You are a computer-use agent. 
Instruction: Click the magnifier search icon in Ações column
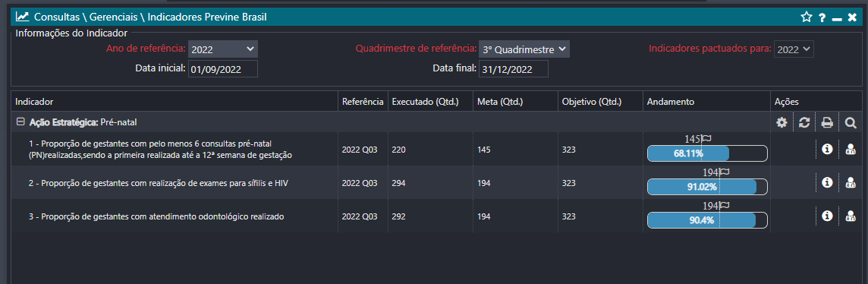851,122
